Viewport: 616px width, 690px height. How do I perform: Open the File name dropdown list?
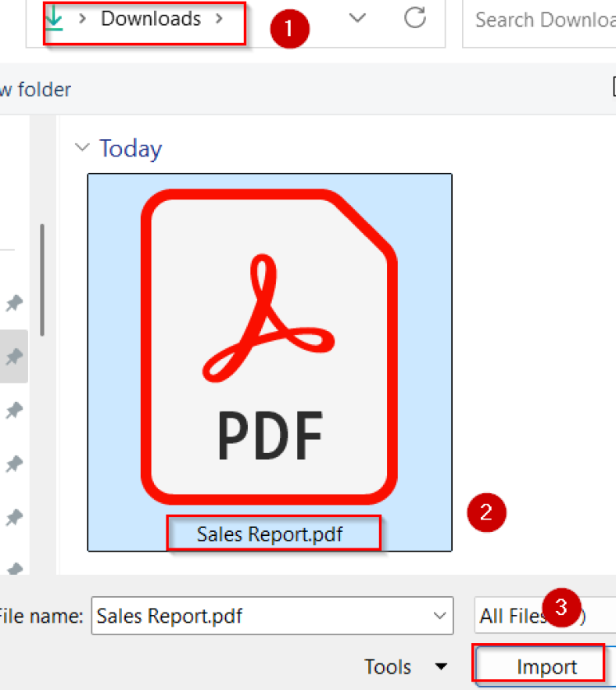(439, 616)
